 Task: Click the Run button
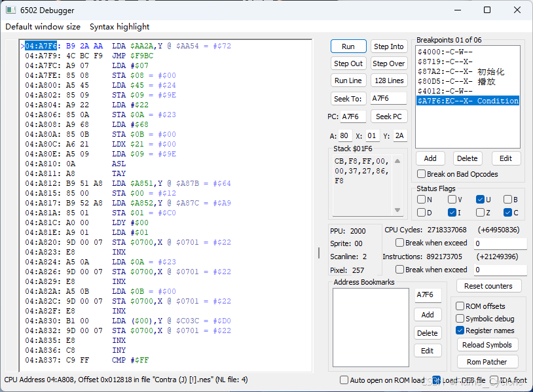[x=348, y=46]
